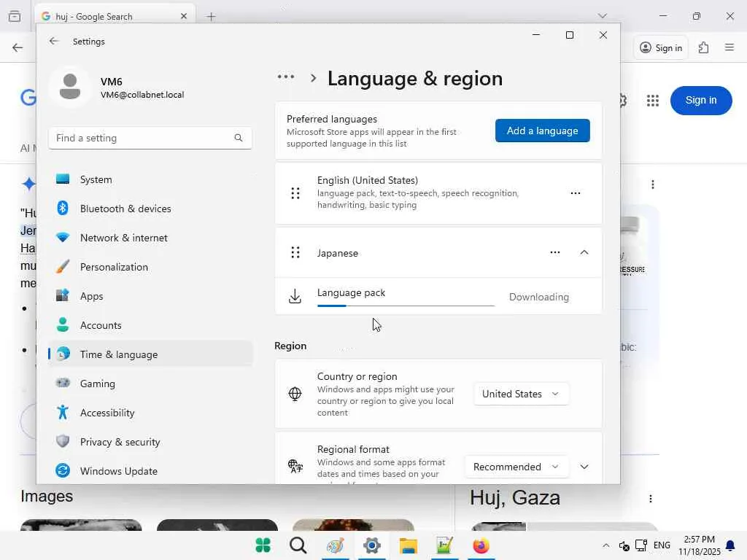This screenshot has width=747, height=560.
Task: Open the Windows Start menu
Action: pyautogui.click(x=263, y=545)
